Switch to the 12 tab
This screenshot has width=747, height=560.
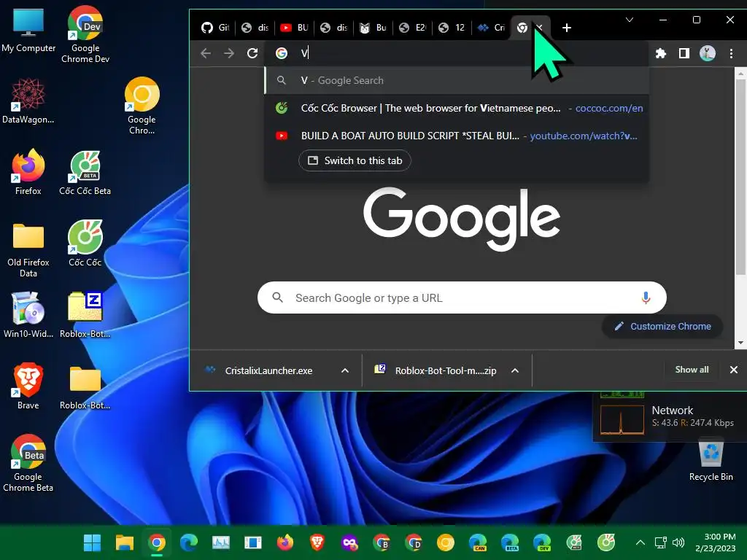pyautogui.click(x=452, y=28)
